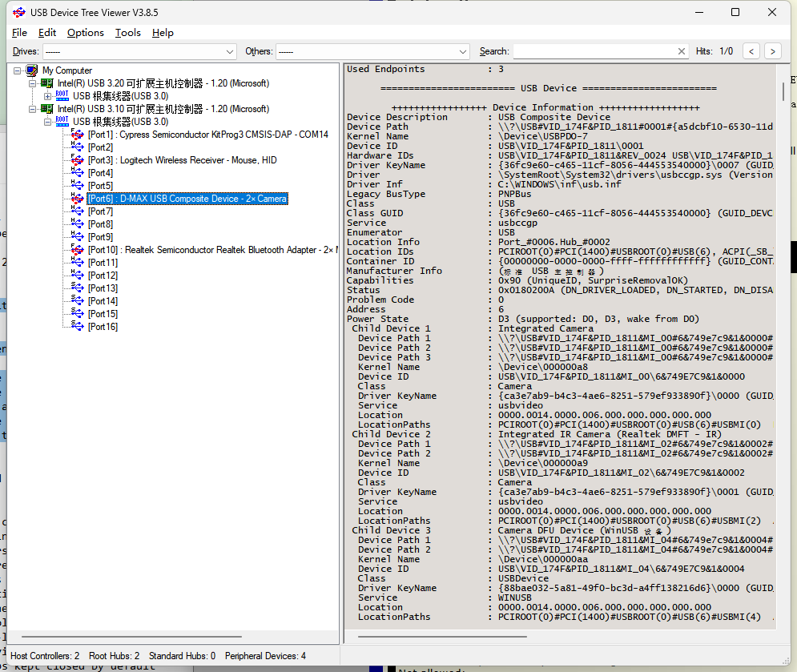Open the Drives dropdown list
Image resolution: width=797 pixels, height=672 pixels.
(230, 51)
